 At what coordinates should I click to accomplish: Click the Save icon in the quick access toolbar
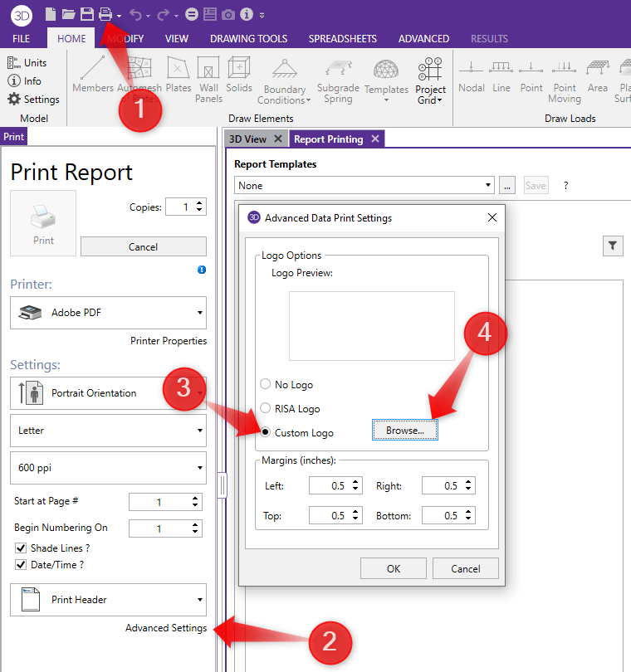click(x=87, y=14)
